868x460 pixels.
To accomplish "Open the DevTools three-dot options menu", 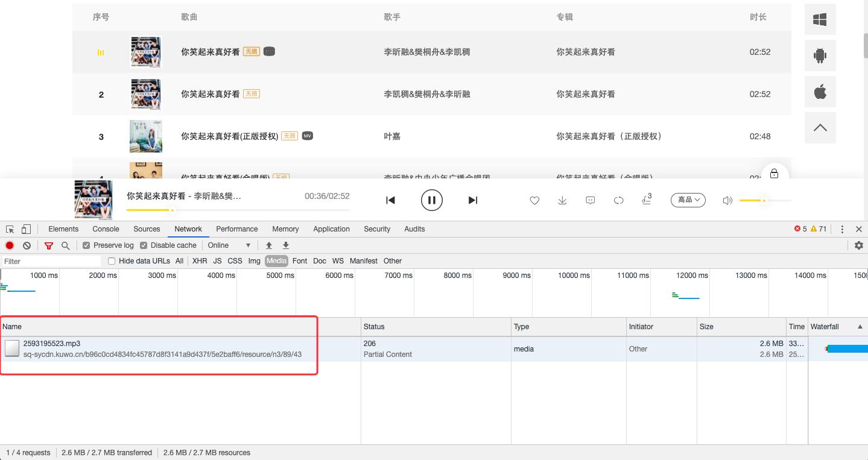I will coord(842,229).
